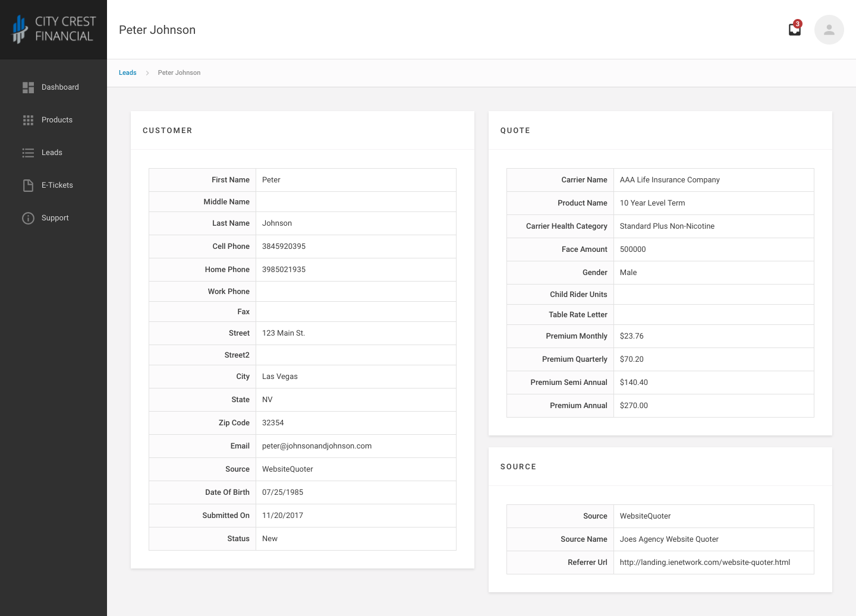Click email peter@johnsonandjohnson.com

tap(317, 446)
